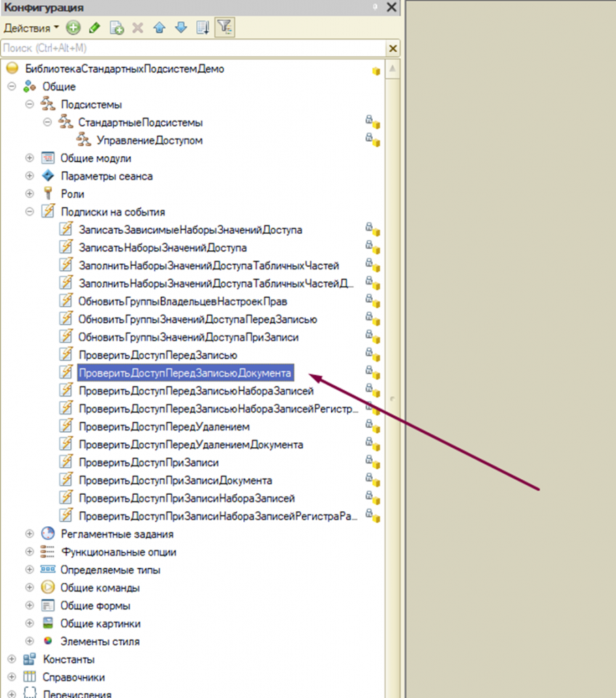Click the Регламентные задания clock icon

pos(48,533)
